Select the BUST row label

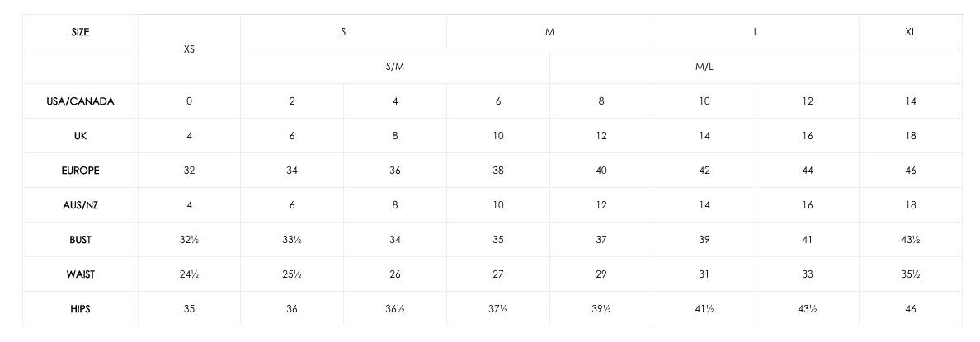[x=81, y=240]
